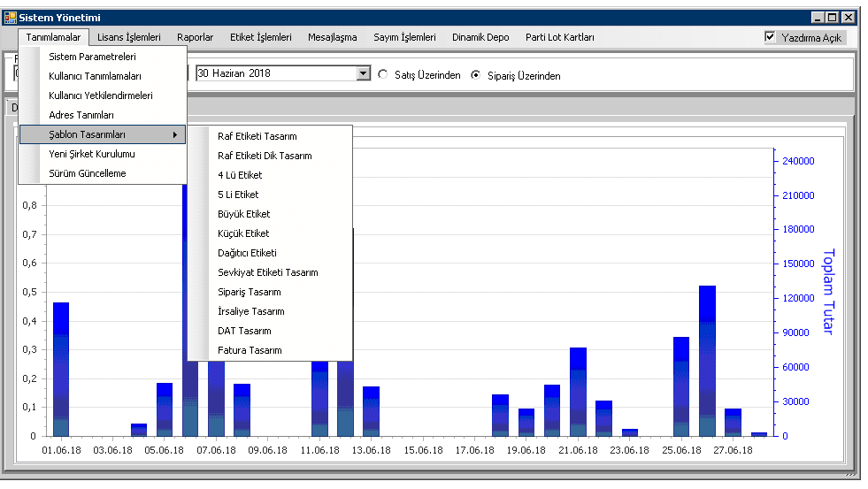The height and width of the screenshot is (489, 868).
Task: Choose Sistem Parametreleri from the menu
Action: 103,57
